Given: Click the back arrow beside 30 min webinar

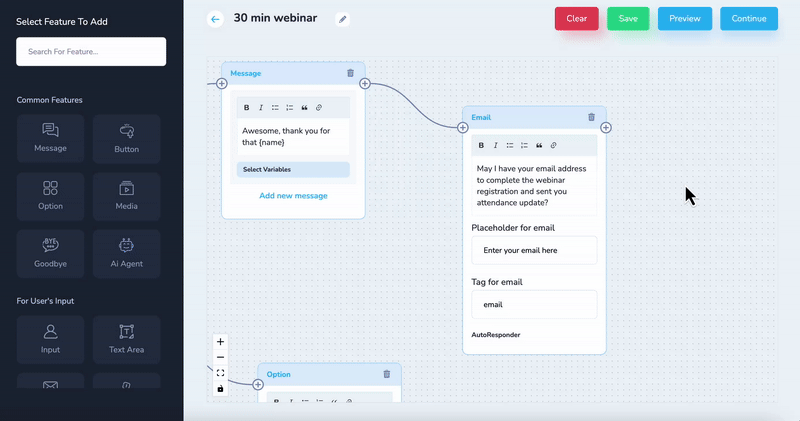Looking at the screenshot, I should coord(215,19).
